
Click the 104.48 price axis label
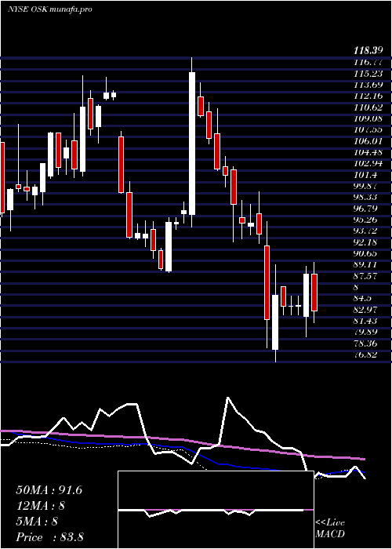click(x=368, y=152)
